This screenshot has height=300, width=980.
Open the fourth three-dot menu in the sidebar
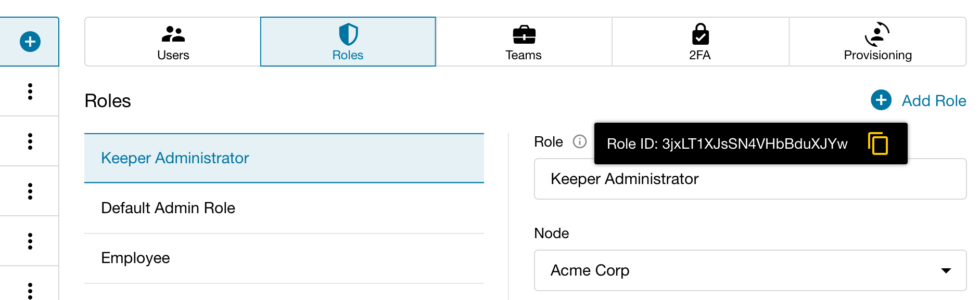coord(30,241)
